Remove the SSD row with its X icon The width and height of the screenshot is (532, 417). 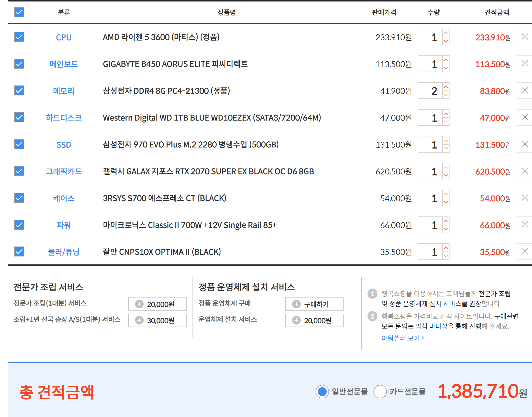525,144
